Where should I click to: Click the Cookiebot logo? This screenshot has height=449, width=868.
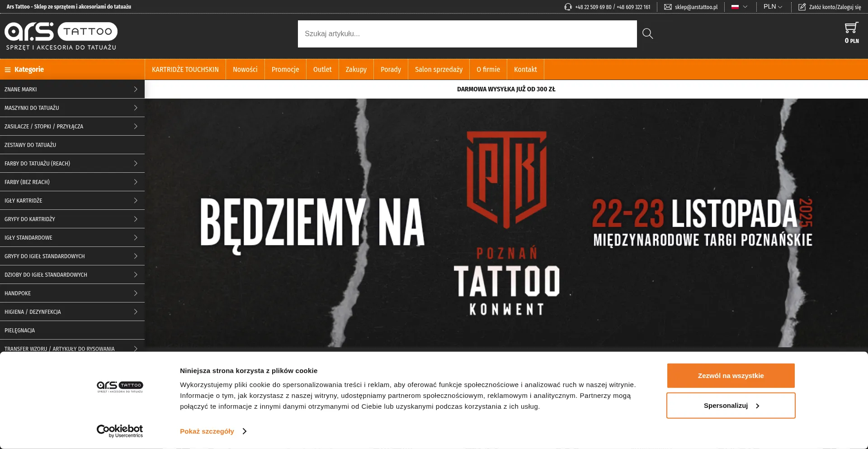pos(120,431)
